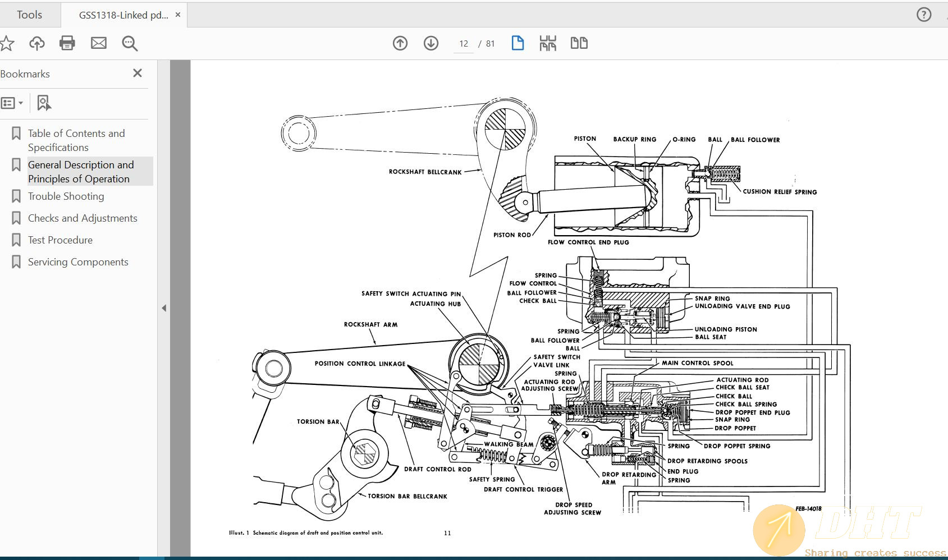Click the bookmark icon beside Checks and Adjustments
948x560 pixels.
coord(16,218)
